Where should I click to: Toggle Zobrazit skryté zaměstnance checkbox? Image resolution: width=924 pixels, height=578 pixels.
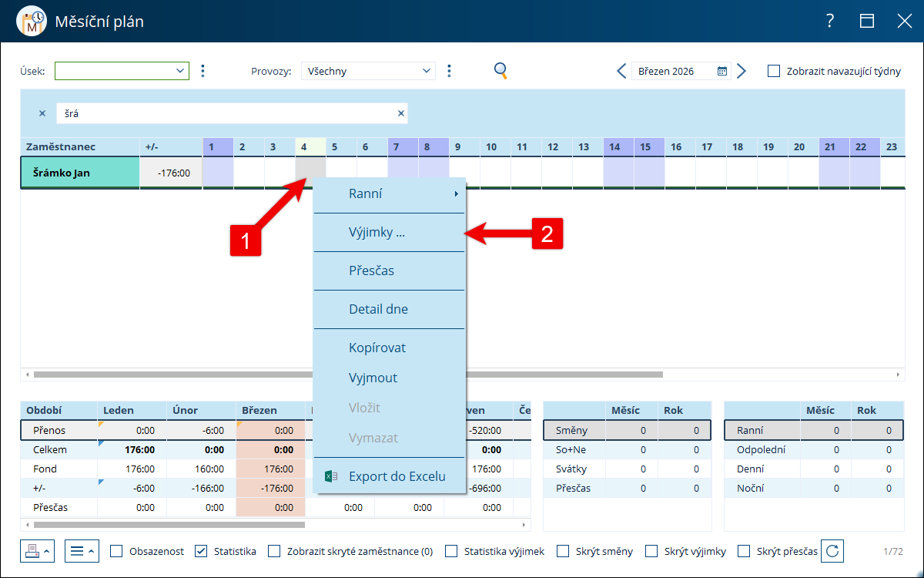click(x=273, y=551)
